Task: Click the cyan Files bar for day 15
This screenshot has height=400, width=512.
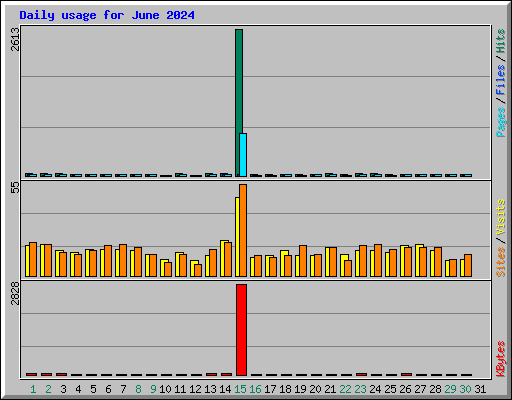Action: 243,155
